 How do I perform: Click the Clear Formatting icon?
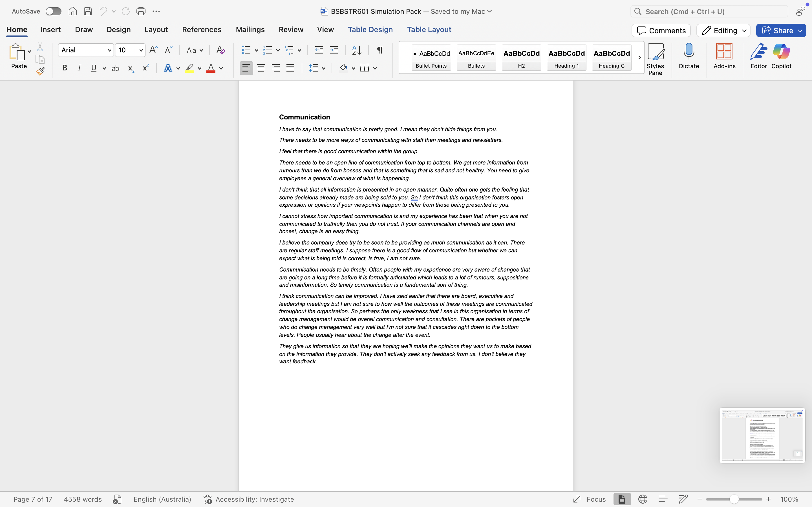[220, 50]
